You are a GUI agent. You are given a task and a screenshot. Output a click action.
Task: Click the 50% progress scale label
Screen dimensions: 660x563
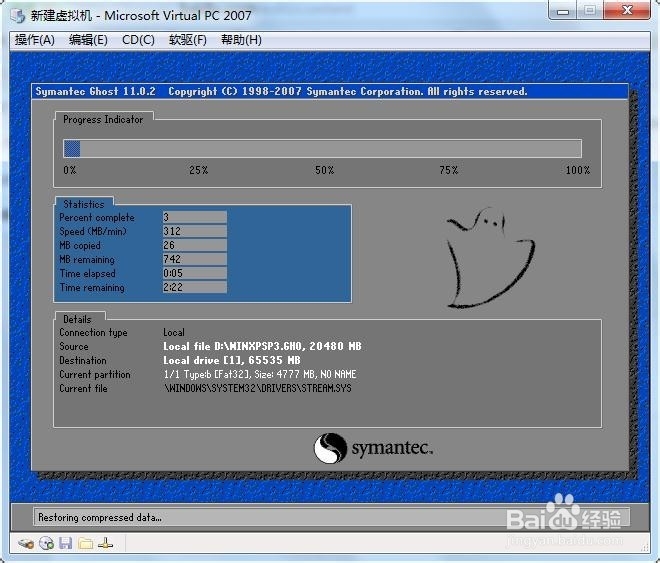tap(325, 170)
